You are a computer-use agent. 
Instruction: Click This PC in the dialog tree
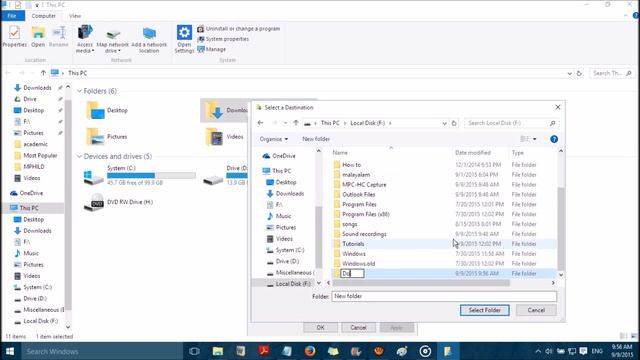[277, 171]
